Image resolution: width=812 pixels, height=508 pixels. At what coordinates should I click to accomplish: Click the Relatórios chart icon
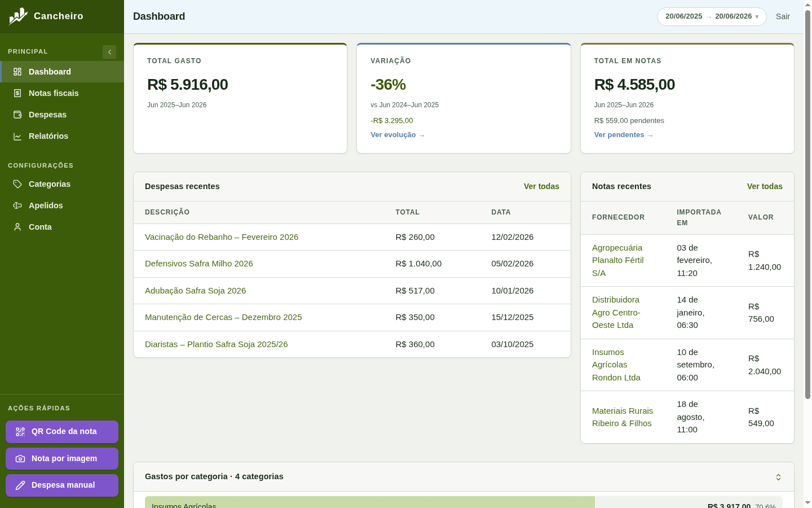pyautogui.click(x=17, y=136)
